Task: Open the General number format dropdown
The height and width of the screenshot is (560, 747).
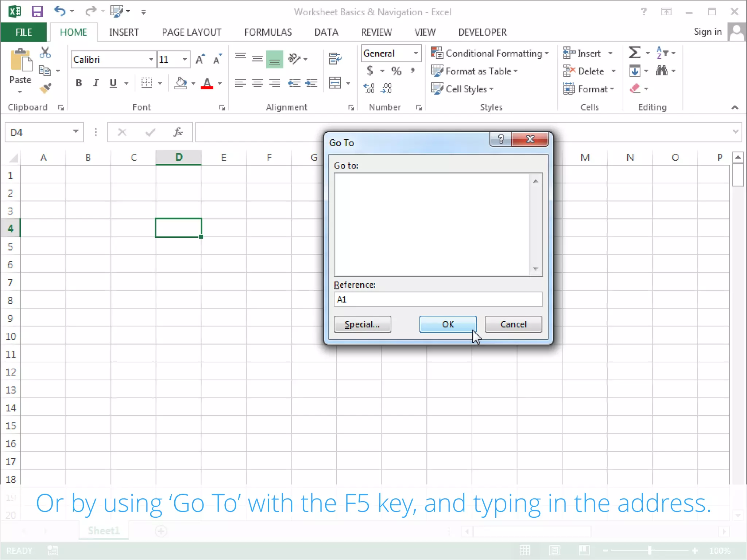Action: coord(415,53)
